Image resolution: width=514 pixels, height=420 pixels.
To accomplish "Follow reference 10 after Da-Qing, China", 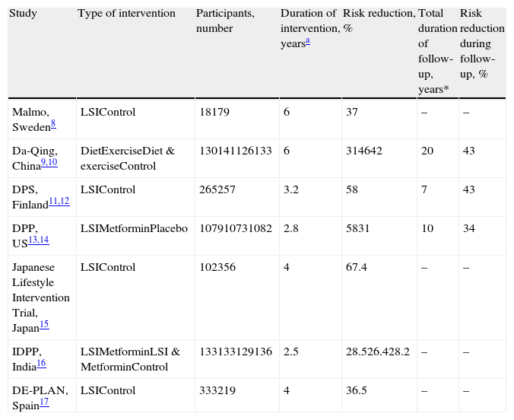I will [53, 163].
